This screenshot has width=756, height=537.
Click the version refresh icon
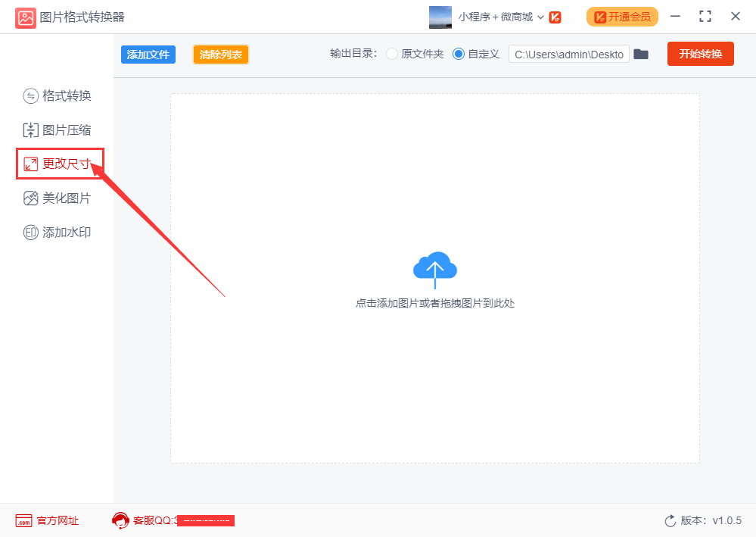coord(670,520)
